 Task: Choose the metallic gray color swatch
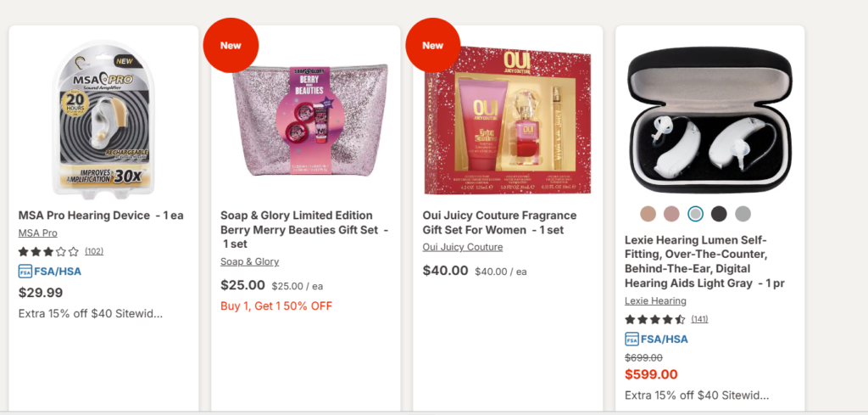click(x=743, y=214)
